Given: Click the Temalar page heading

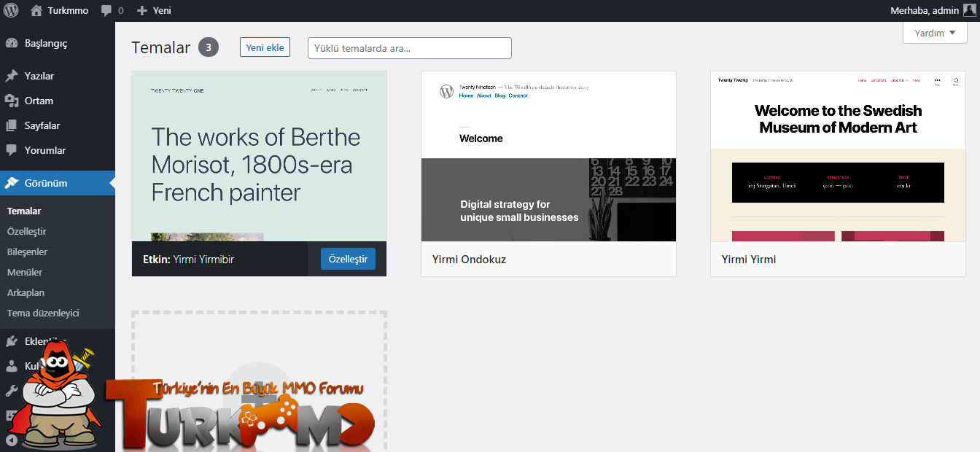Looking at the screenshot, I should pyautogui.click(x=160, y=47).
